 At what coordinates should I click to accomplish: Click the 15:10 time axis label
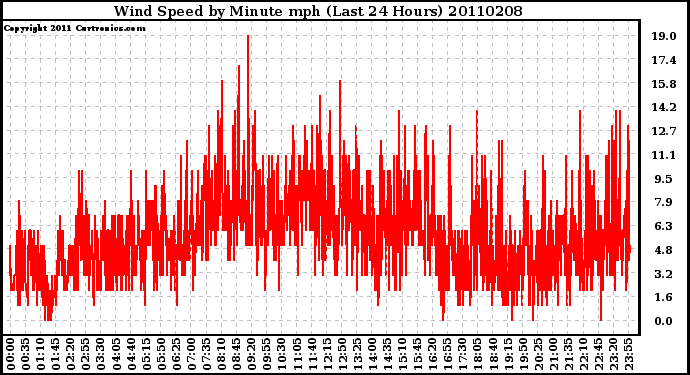click(x=403, y=354)
